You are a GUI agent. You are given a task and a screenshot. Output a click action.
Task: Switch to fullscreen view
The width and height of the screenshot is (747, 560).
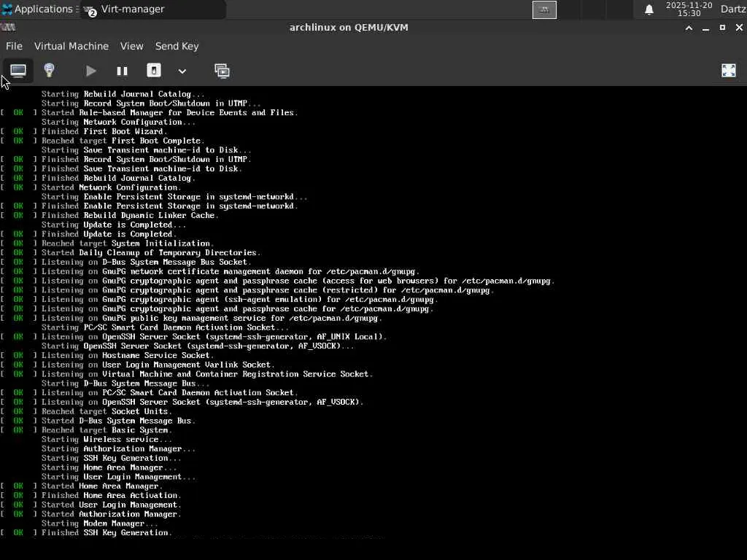pos(729,71)
